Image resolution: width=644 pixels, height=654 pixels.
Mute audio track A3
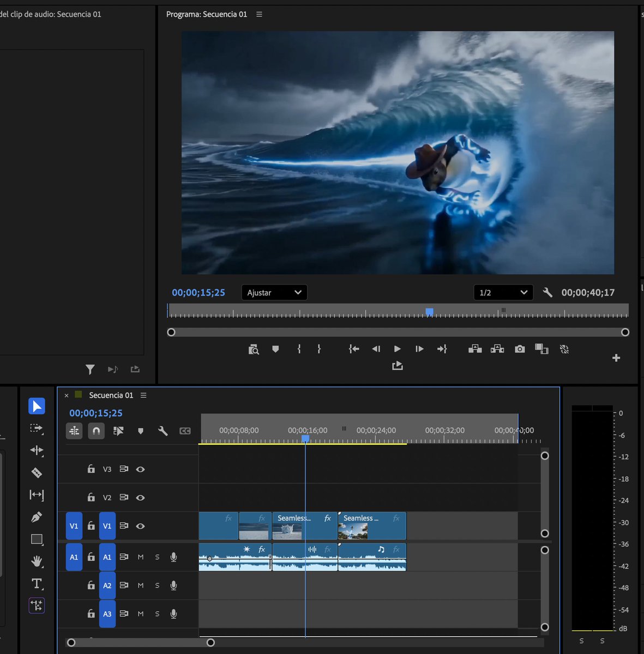pos(141,614)
